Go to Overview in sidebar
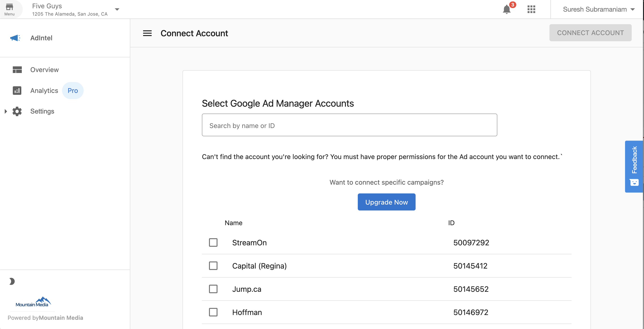644x329 pixels. 45,69
